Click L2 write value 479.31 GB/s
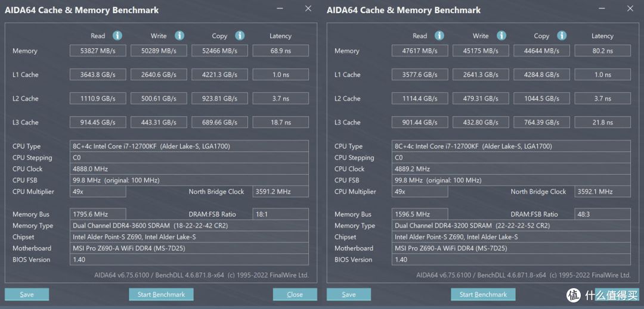Viewport: 644px width, 309px height. pos(481,98)
